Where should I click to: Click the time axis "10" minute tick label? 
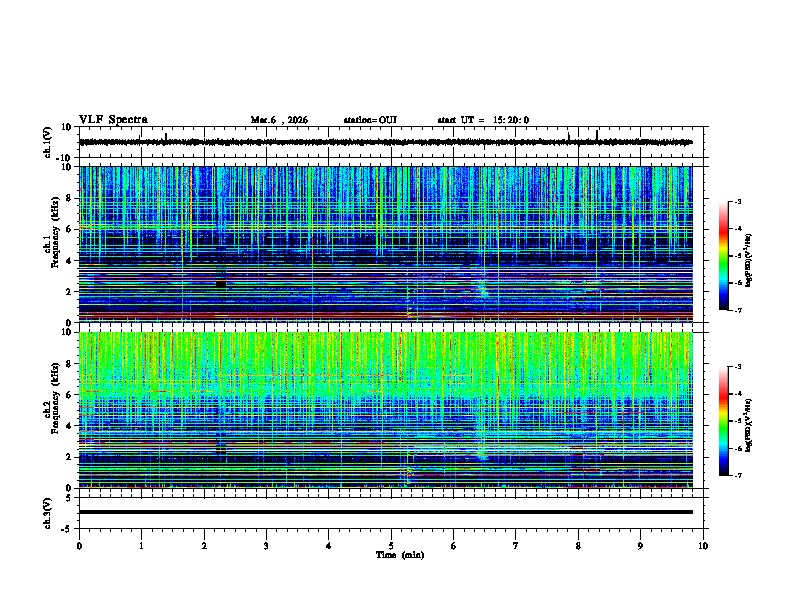[703, 546]
